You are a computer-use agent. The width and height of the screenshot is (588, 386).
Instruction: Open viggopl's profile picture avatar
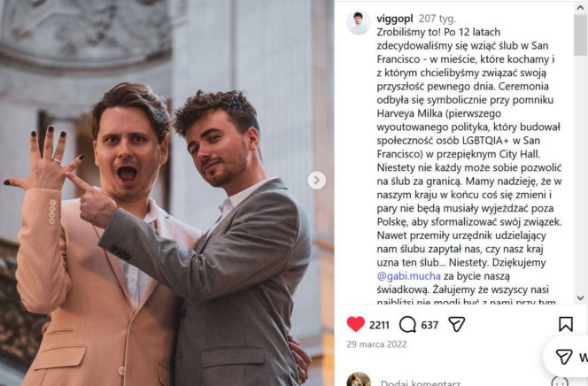click(359, 22)
